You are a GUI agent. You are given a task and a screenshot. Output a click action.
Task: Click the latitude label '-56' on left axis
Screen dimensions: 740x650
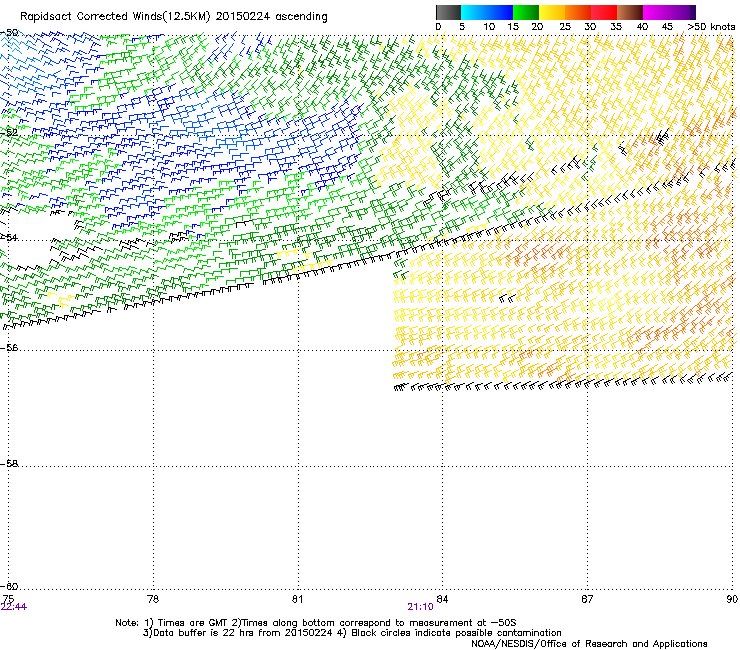pos(9,347)
